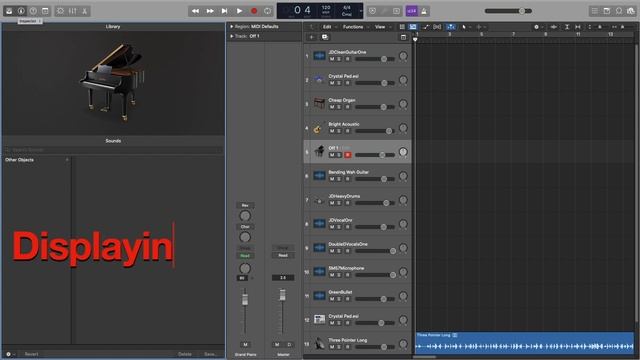Show the grid list view icon
640x360 pixels.
click(x=402, y=27)
